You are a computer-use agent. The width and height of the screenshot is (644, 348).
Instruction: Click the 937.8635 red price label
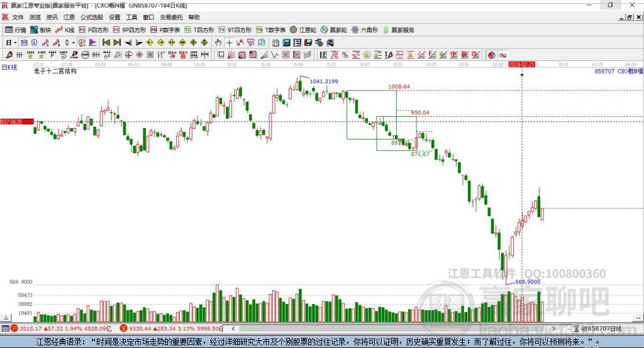click(17, 122)
